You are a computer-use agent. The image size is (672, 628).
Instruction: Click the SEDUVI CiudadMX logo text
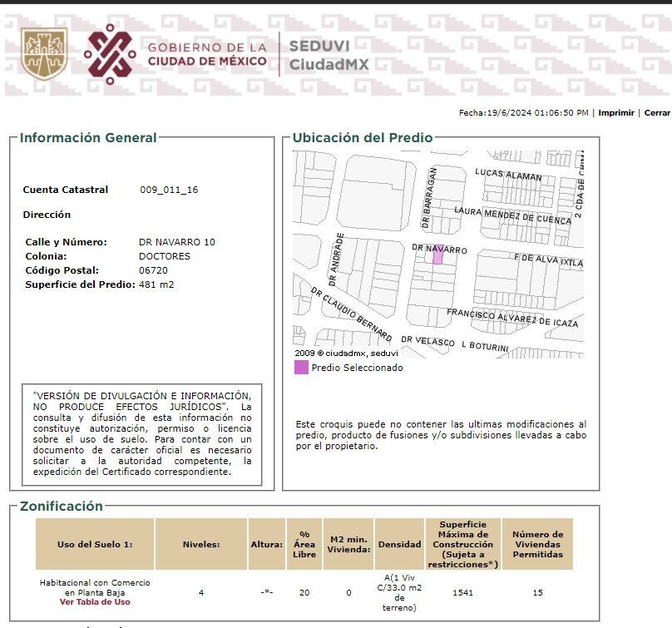329,55
